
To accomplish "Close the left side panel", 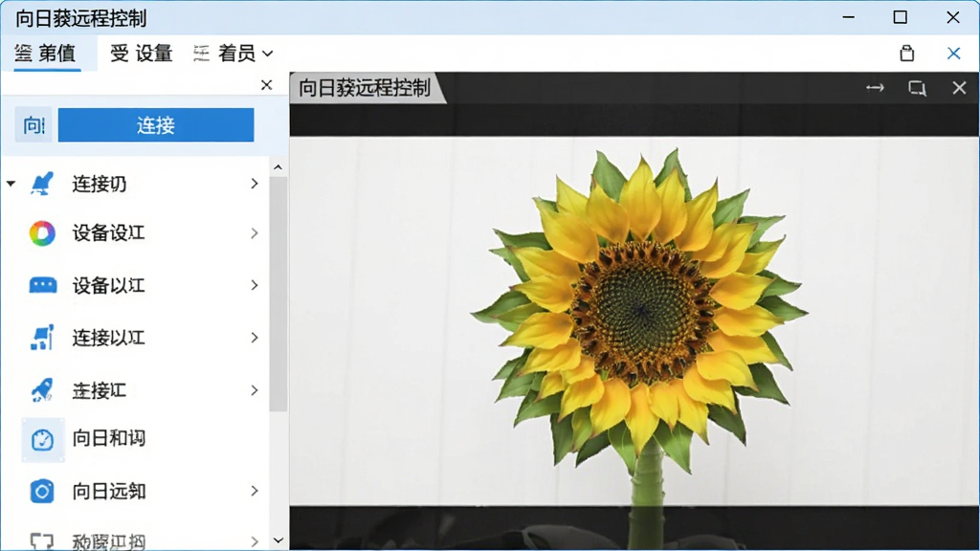I will [266, 85].
